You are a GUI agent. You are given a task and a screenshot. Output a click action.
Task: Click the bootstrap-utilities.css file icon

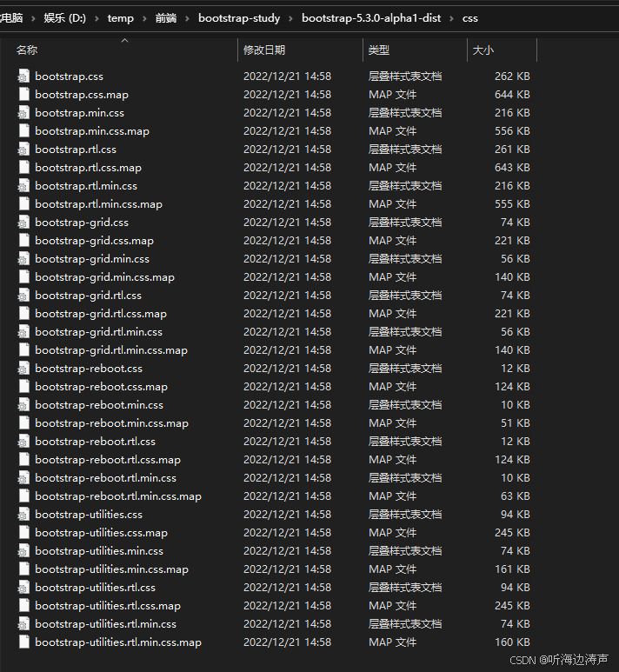tap(24, 515)
